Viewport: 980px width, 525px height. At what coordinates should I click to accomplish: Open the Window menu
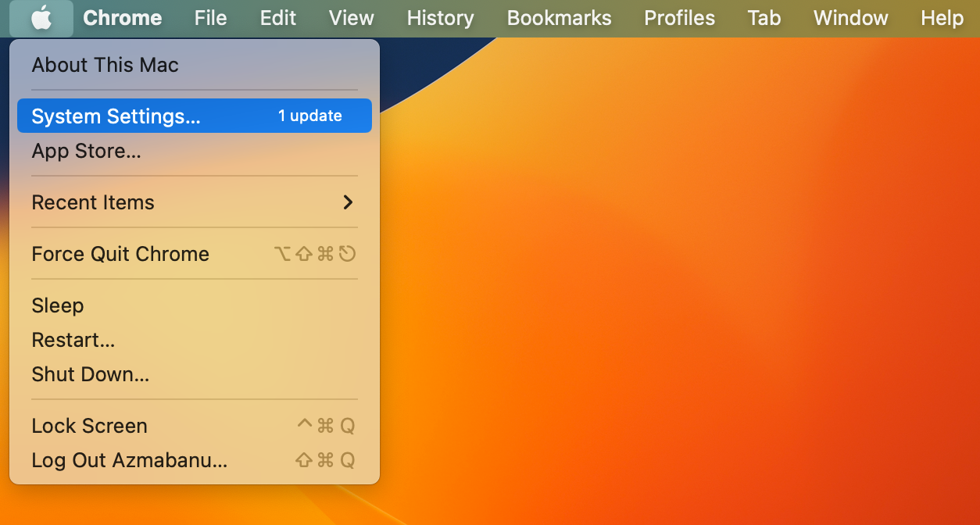pyautogui.click(x=850, y=17)
